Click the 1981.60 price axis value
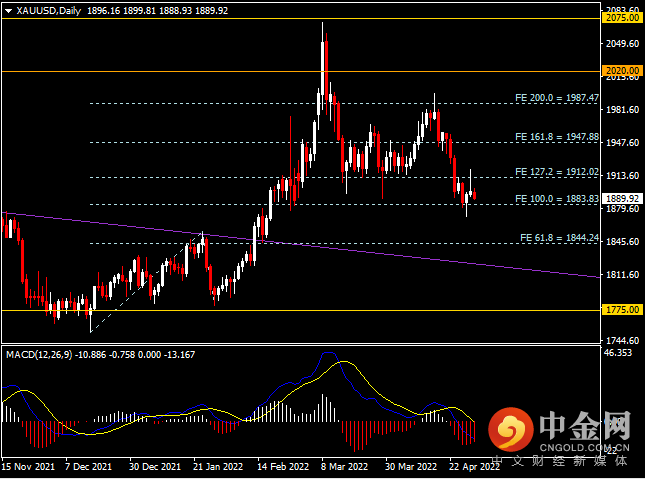 622,110
